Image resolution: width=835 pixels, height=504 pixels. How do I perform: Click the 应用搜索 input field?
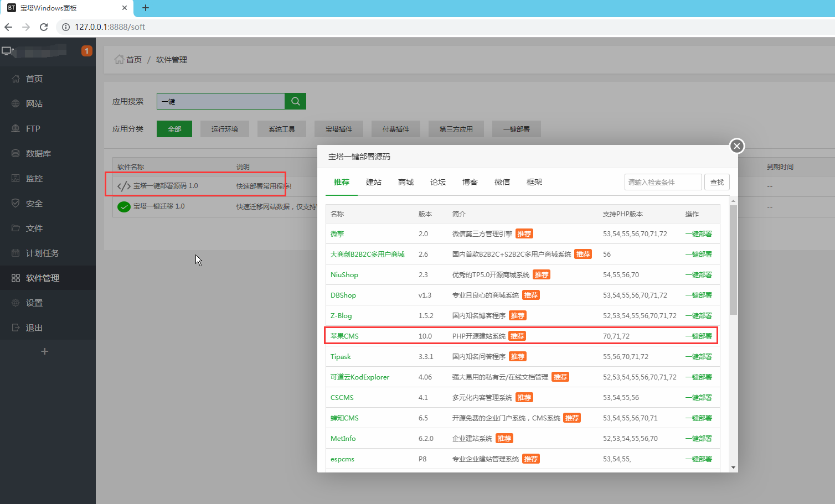click(221, 101)
